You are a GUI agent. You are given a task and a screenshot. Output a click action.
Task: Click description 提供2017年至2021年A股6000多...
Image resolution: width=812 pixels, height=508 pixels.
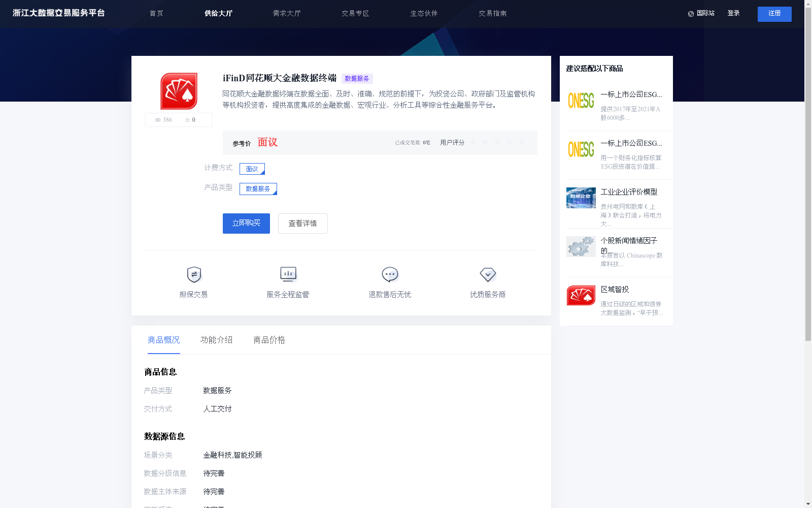tap(630, 113)
